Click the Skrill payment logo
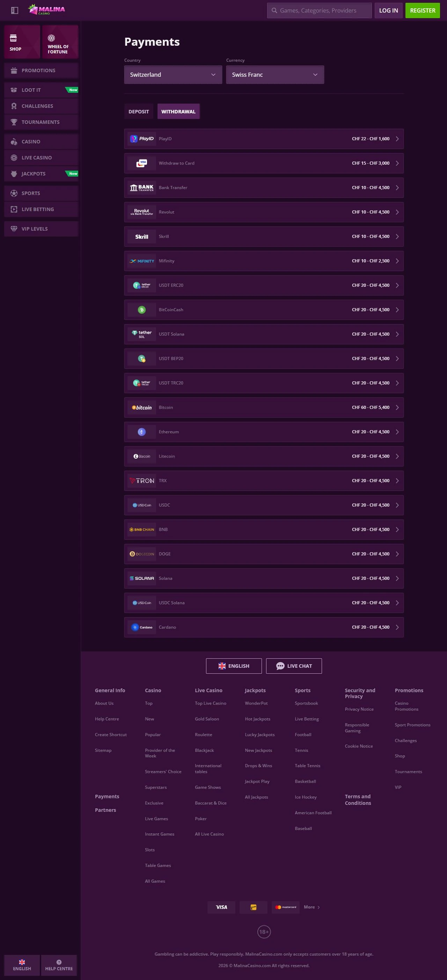The width and height of the screenshot is (447, 980). pos(142,237)
